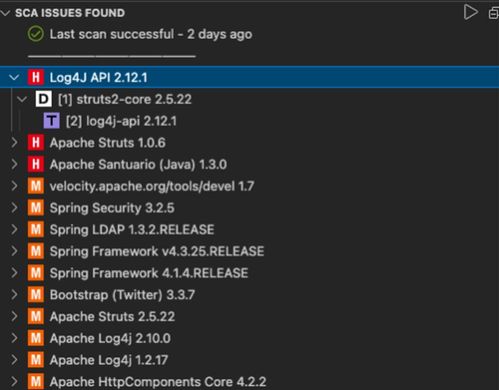This screenshot has width=499, height=390.
Task: Select the log4j-api 2.12.1 transitive item
Action: point(121,121)
